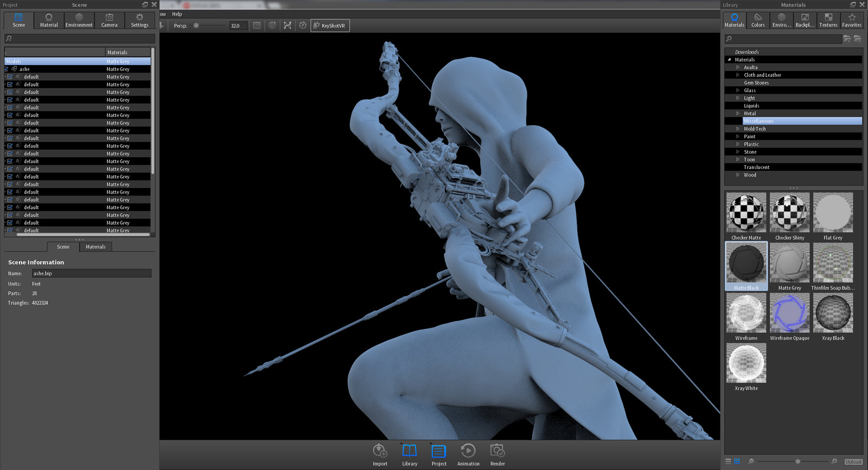Screen dimensions: 868x470
Task: Click the Upload button in the Library
Action: click(x=853, y=462)
